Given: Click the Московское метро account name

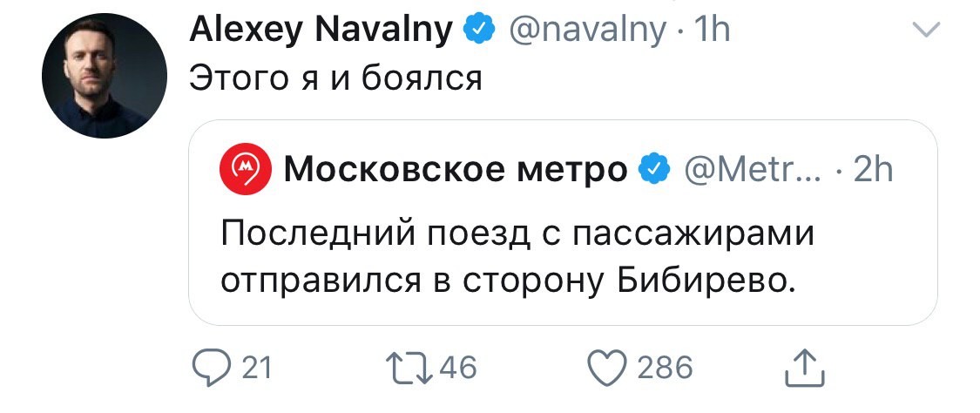Looking at the screenshot, I should (455, 170).
